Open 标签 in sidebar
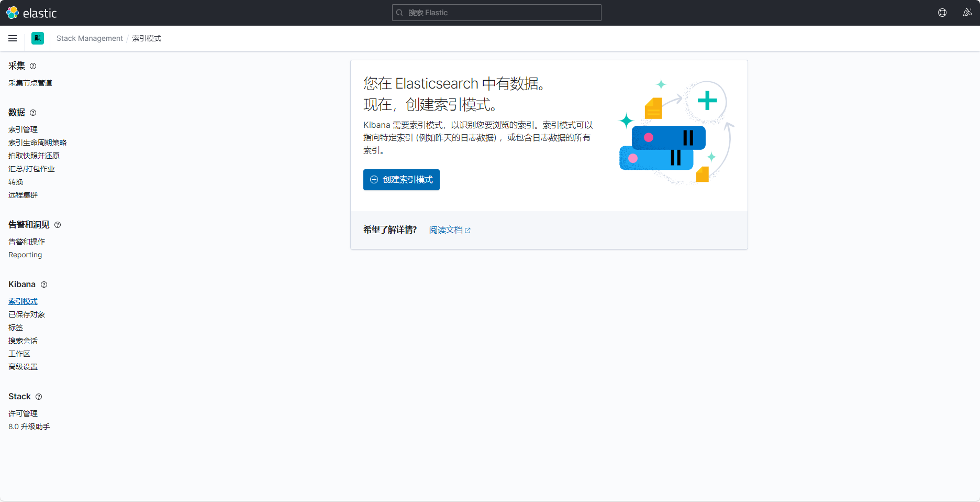980x502 pixels. (16, 328)
